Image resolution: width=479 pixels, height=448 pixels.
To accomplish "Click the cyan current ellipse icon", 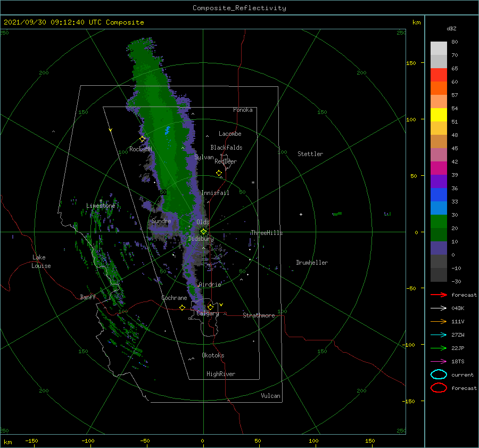I will (x=439, y=374).
